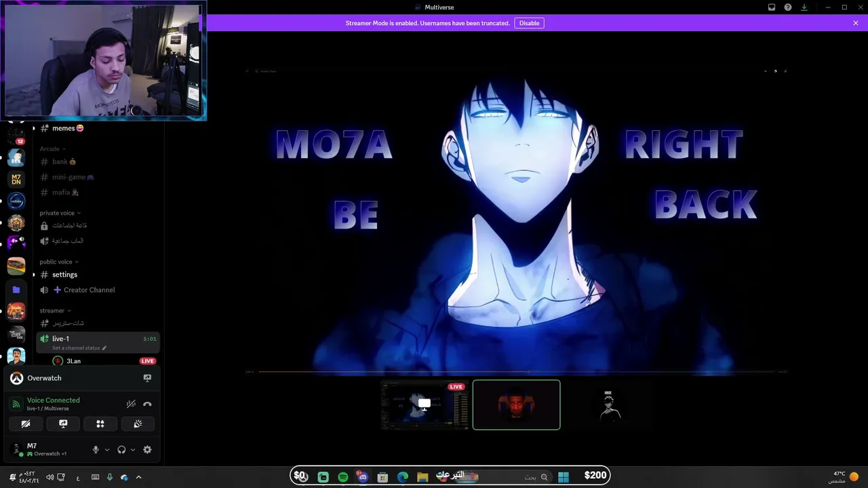Toggle noise suppression icon

tap(131, 404)
